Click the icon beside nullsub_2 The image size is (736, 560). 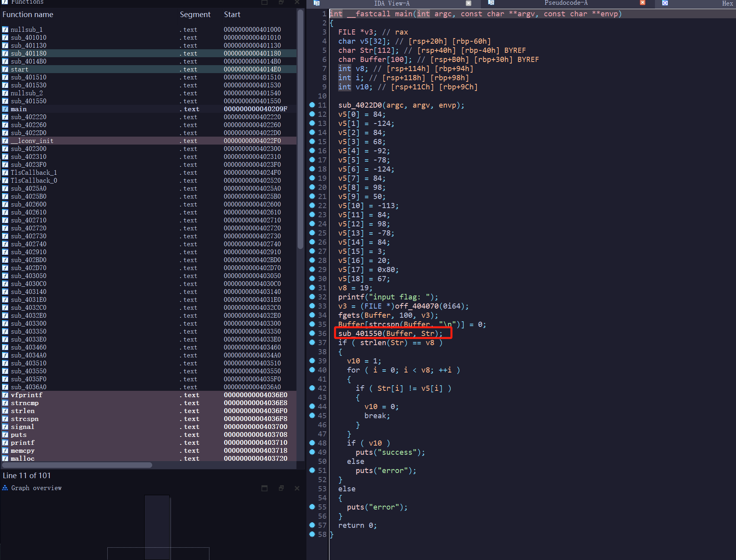[x=5, y=93]
